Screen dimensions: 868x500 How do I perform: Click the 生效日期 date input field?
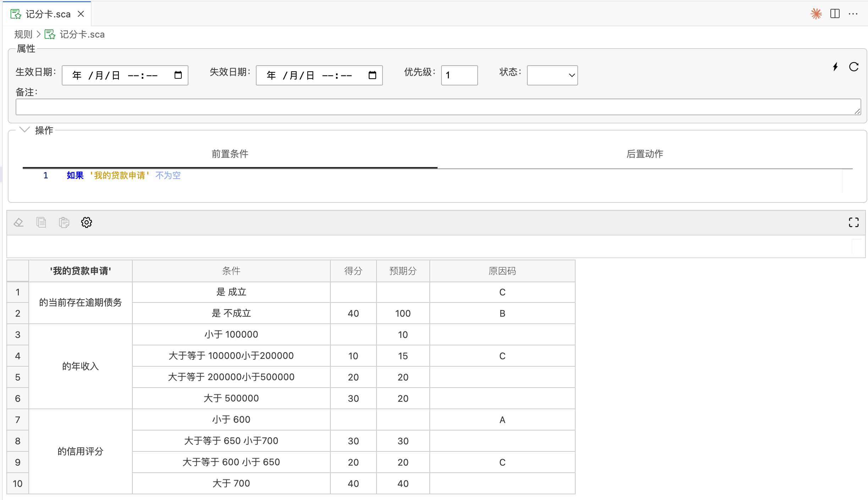coord(125,75)
